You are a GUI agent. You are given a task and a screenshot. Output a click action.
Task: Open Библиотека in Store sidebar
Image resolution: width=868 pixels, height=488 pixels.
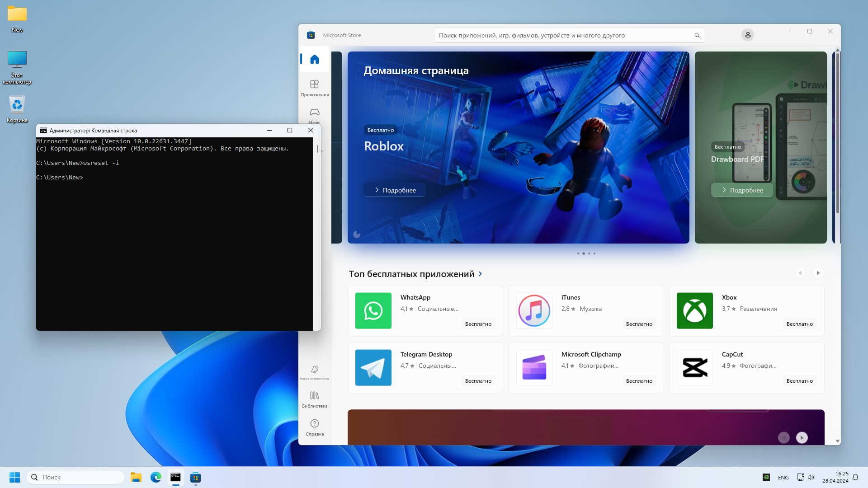pyautogui.click(x=315, y=399)
